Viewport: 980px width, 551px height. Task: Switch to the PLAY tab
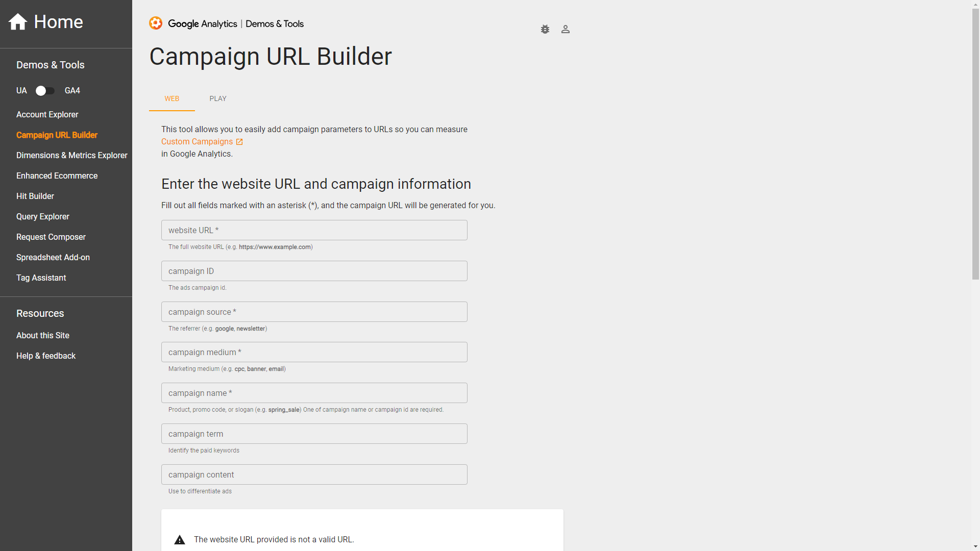tap(218, 98)
